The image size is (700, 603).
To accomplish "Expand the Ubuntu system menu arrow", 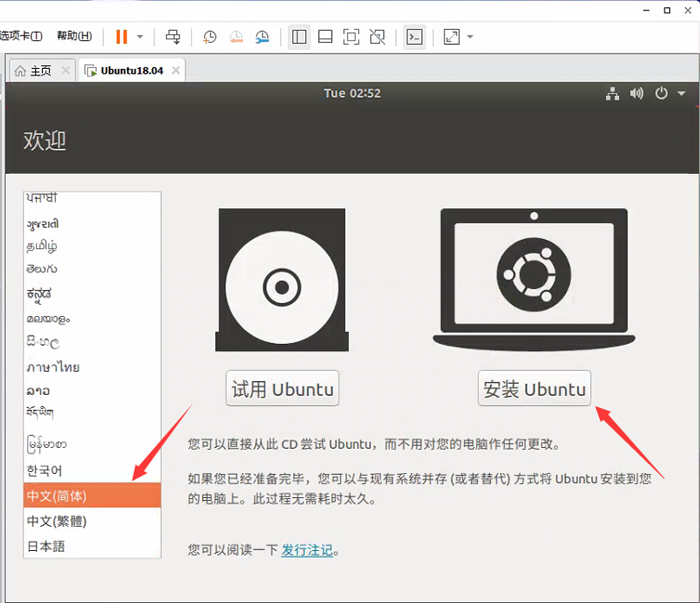I will pyautogui.click(x=681, y=93).
